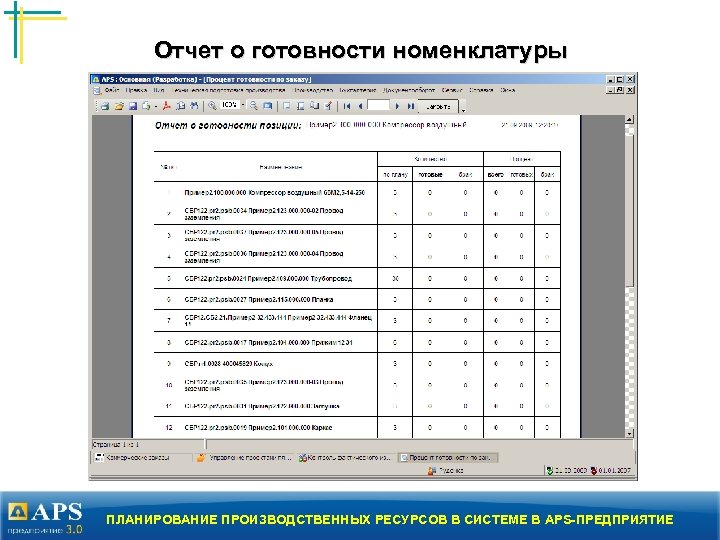Click row 5 Трубопровод text
The image size is (720, 540).
[x=268, y=279]
